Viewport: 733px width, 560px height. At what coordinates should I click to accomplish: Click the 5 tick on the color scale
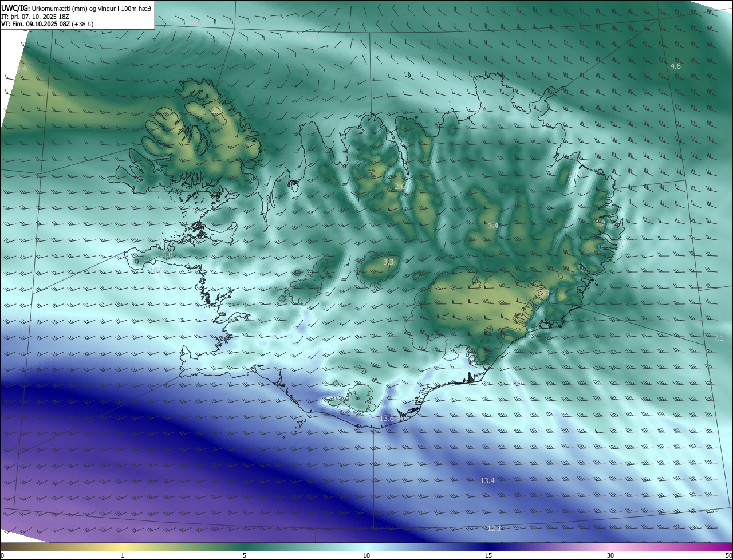tap(245, 556)
